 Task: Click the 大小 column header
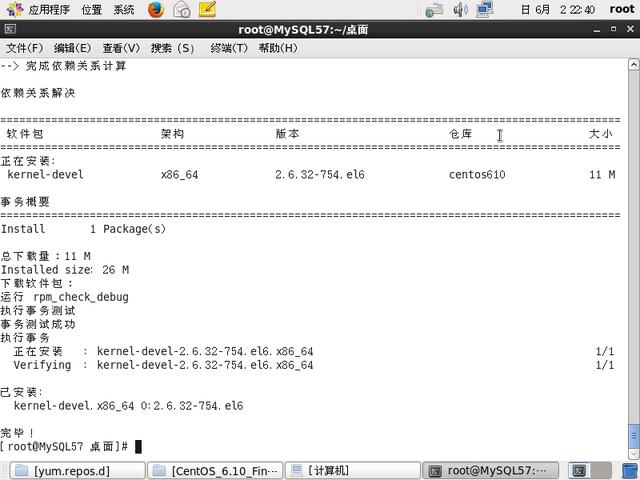(x=601, y=134)
